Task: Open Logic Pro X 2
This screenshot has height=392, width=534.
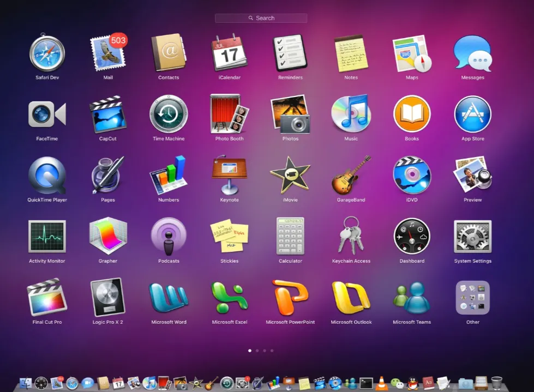Action: pyautogui.click(x=108, y=297)
